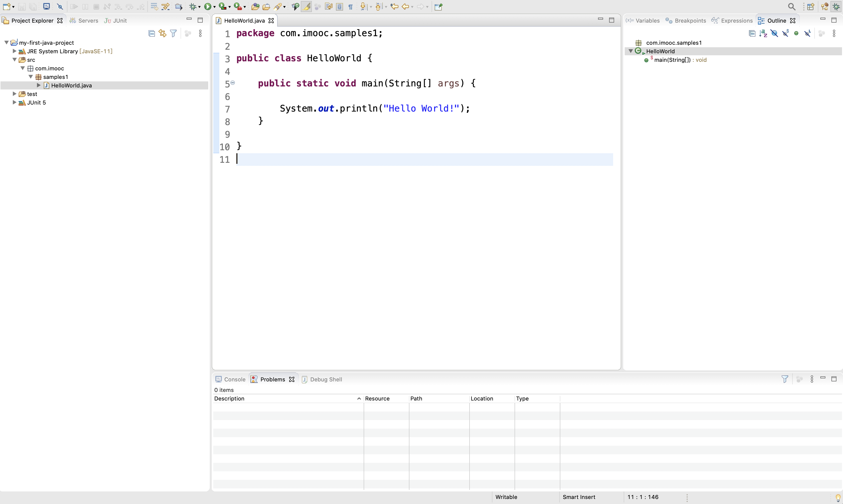Expand JUnit 5 library node
The height and width of the screenshot is (504, 843).
point(14,102)
